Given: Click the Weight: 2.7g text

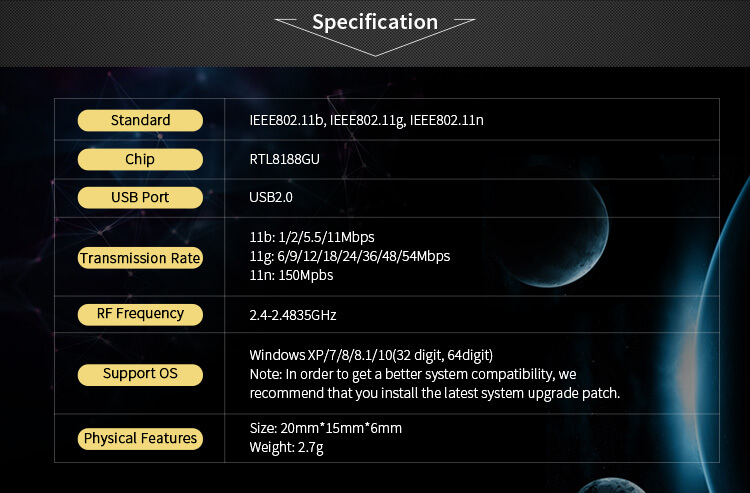Looking at the screenshot, I should [x=287, y=448].
